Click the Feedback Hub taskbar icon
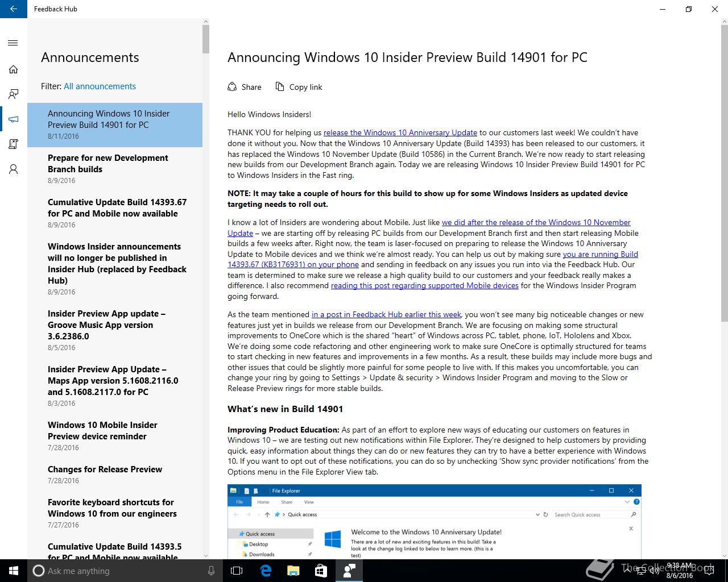The width and height of the screenshot is (728, 582). click(x=349, y=571)
